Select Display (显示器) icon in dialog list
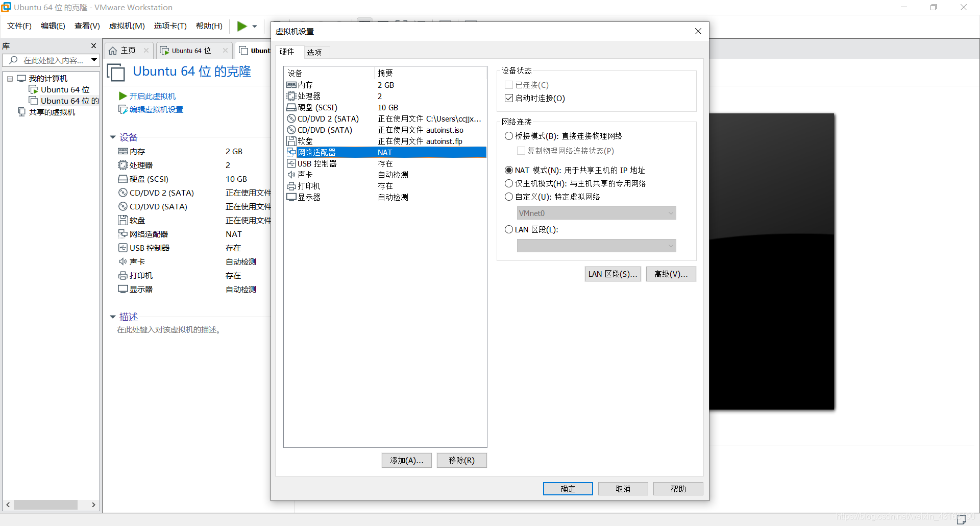Viewport: 980px width, 526px height. coord(291,197)
